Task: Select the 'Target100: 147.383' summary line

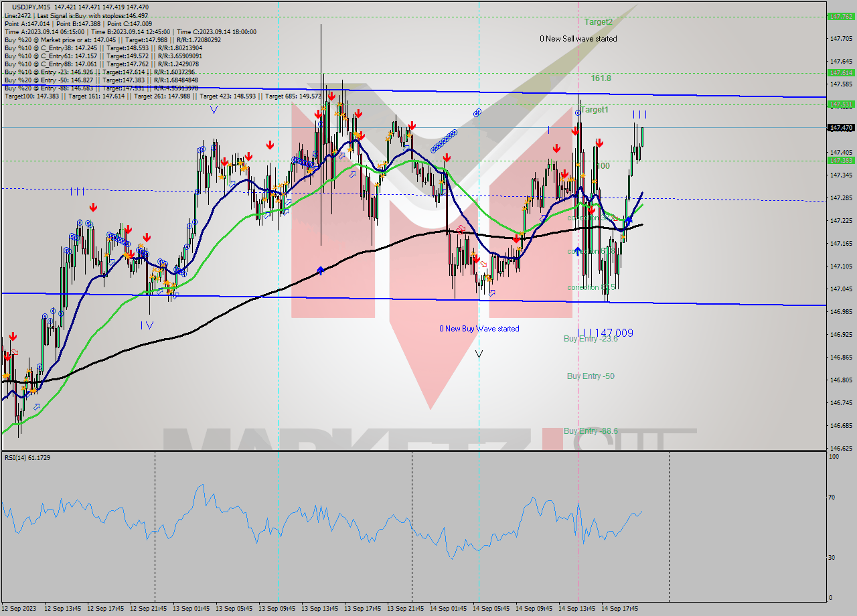Action: pyautogui.click(x=163, y=96)
